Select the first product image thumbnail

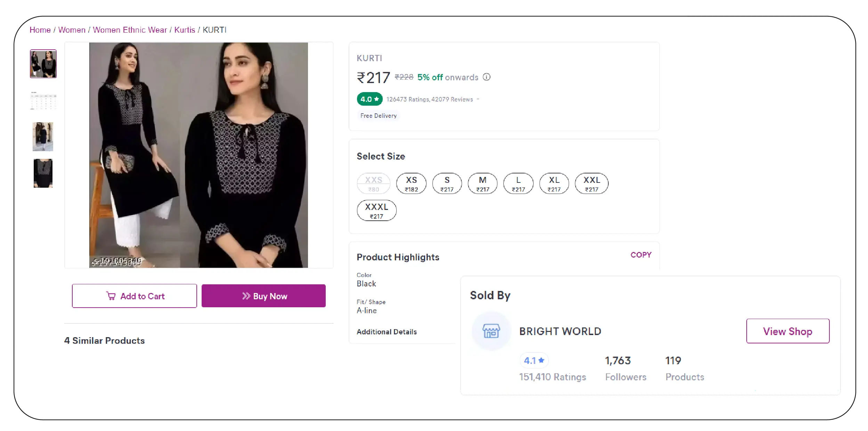point(43,64)
